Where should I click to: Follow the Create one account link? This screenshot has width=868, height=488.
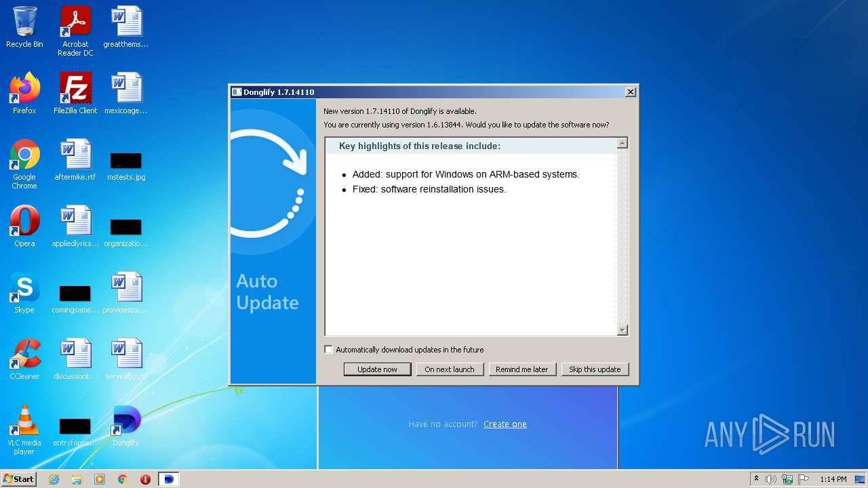[x=505, y=424]
